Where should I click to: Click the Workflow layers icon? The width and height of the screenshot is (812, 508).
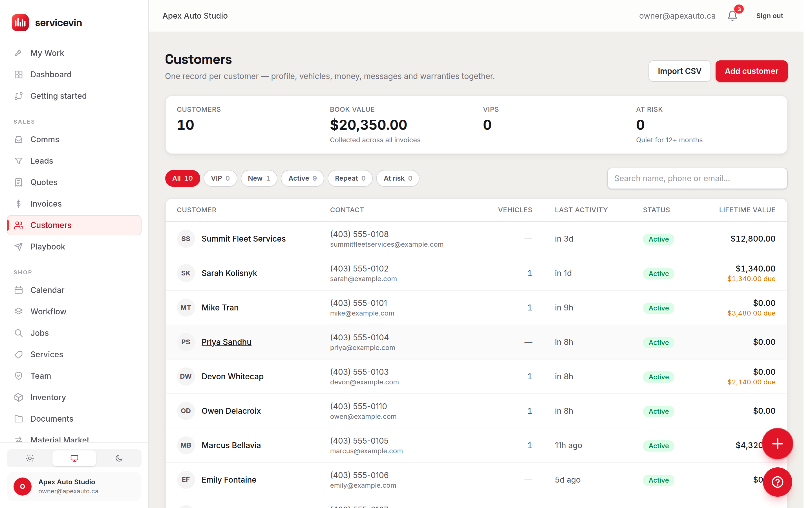pyautogui.click(x=18, y=312)
